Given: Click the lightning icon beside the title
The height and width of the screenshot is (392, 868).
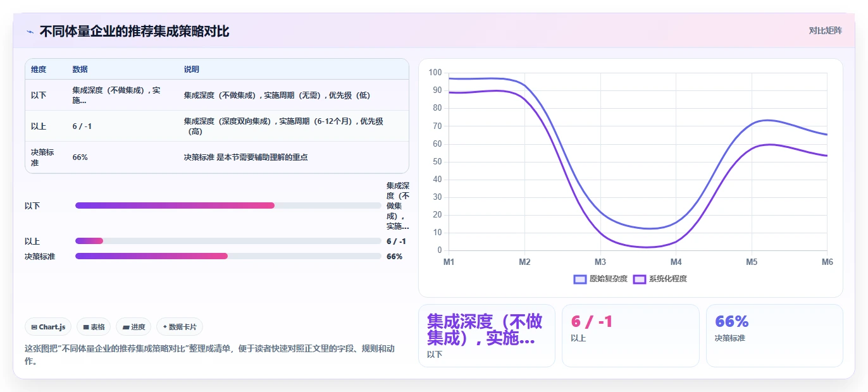Looking at the screenshot, I should [30, 32].
